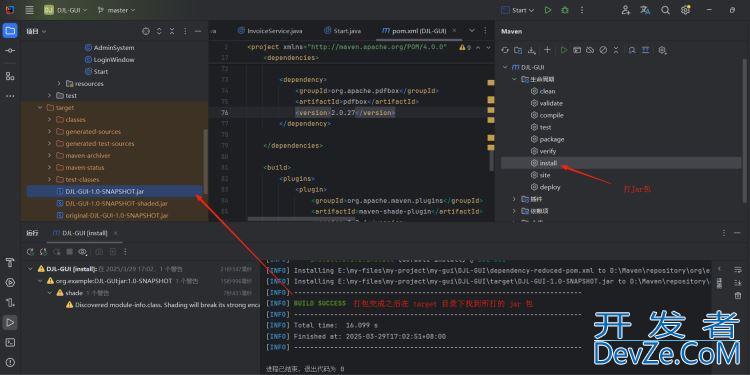Open the Structure tool window icon
This screenshot has width=750, height=375.
pos(10,76)
